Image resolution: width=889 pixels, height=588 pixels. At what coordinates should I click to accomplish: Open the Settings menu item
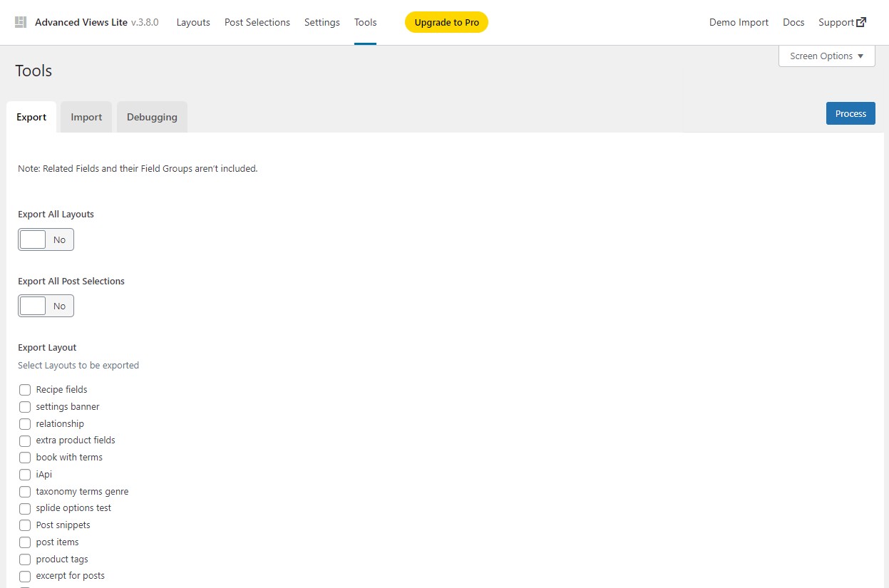point(322,22)
